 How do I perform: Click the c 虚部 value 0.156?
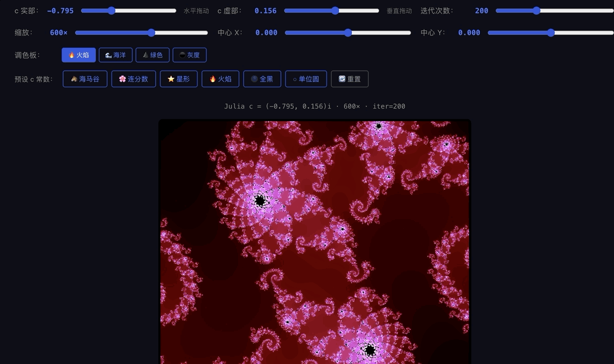265,11
